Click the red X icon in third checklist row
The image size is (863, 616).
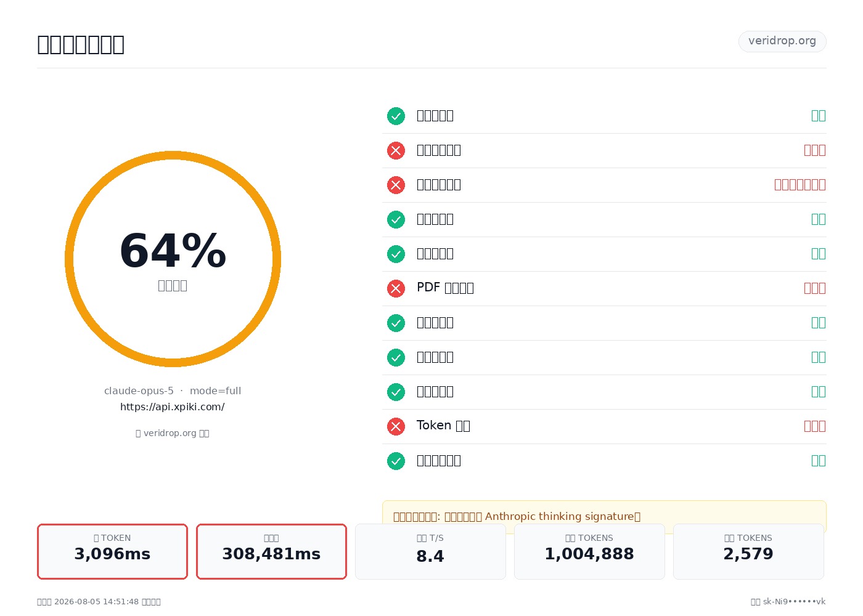click(x=396, y=185)
